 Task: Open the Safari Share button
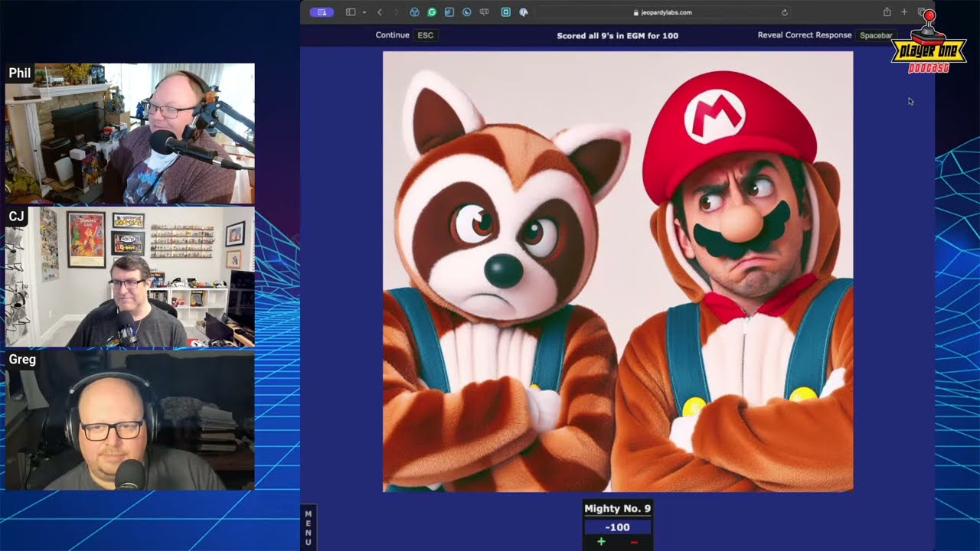point(887,12)
